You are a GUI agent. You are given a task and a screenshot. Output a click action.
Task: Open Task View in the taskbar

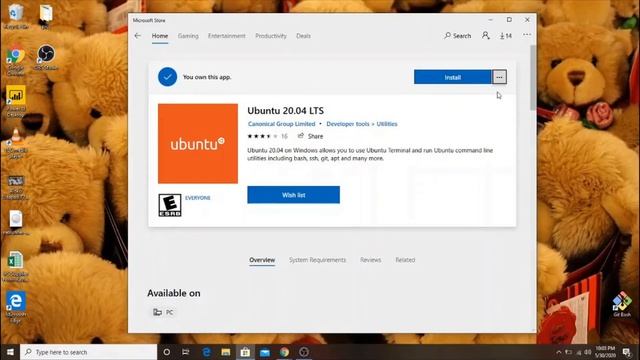coord(186,352)
